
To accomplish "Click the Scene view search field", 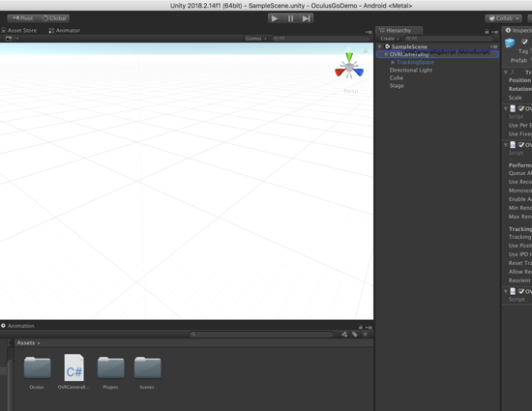I will point(320,39).
